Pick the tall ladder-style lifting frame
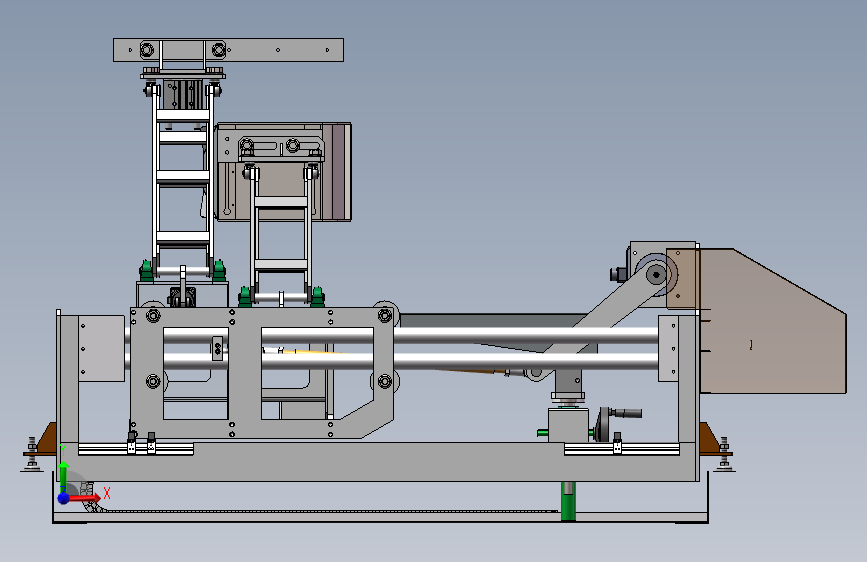Viewport: 867px width, 562px height. (x=183, y=180)
